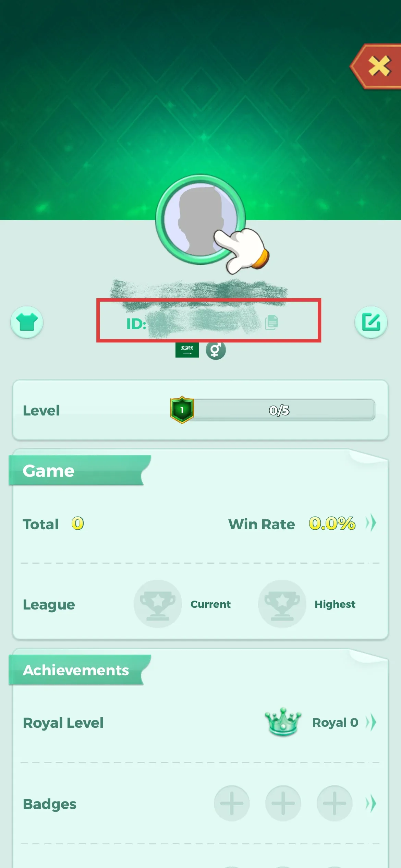The height and width of the screenshot is (868, 401).
Task: Expand Win Rate details chevron
Action: pos(371,523)
